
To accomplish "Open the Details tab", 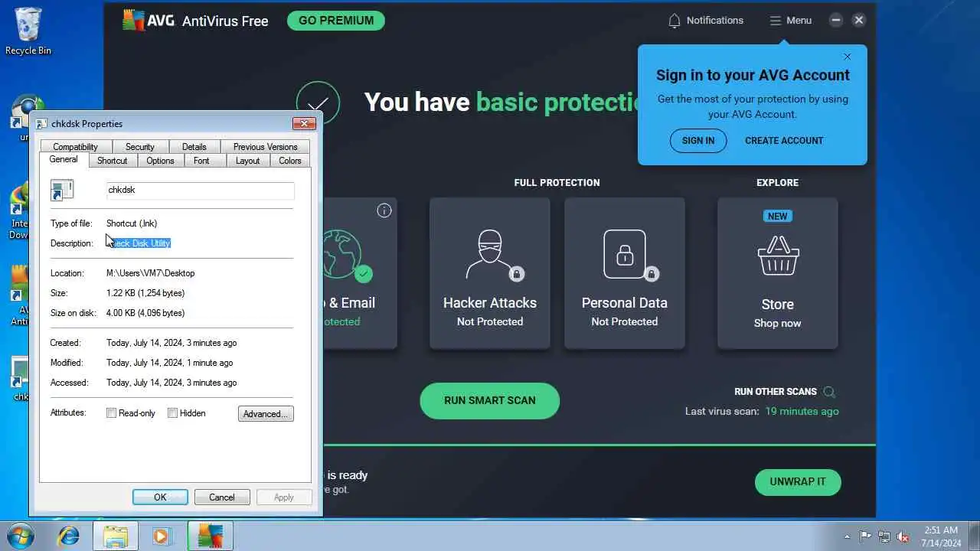I will 194,147.
